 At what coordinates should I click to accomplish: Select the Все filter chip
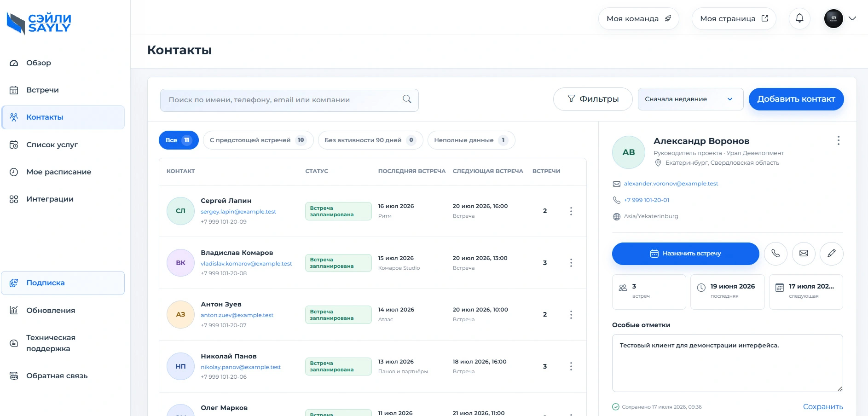pos(179,140)
